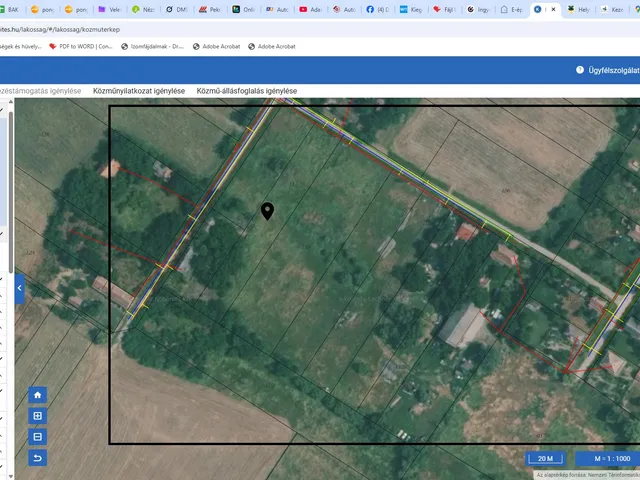Close the active browser tab
The width and height of the screenshot is (640, 480).
[553, 9]
